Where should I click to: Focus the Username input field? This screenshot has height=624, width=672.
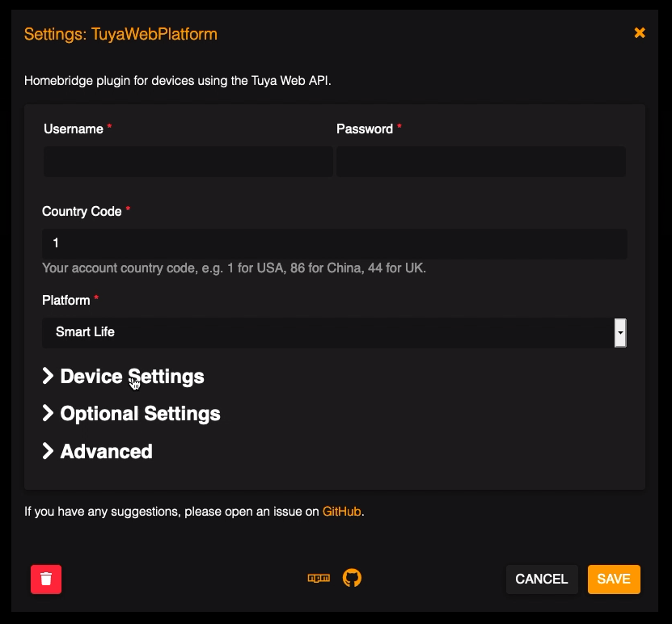188,162
